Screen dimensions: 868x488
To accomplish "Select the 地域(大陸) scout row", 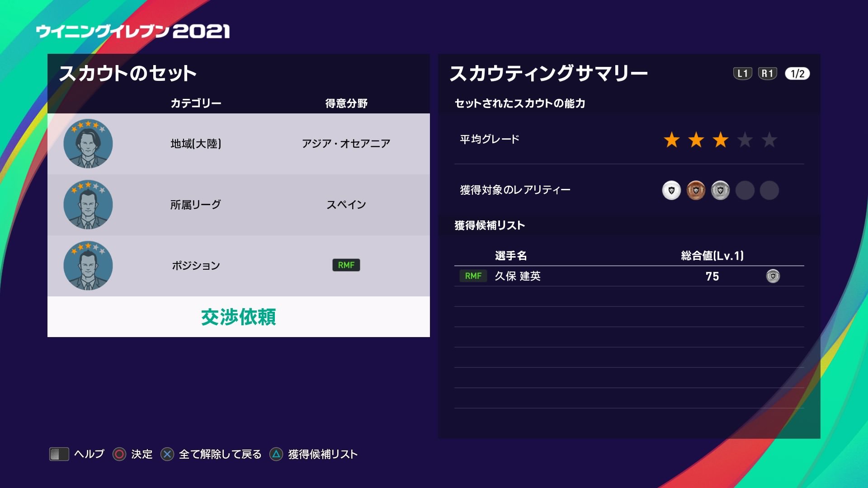I will (238, 144).
